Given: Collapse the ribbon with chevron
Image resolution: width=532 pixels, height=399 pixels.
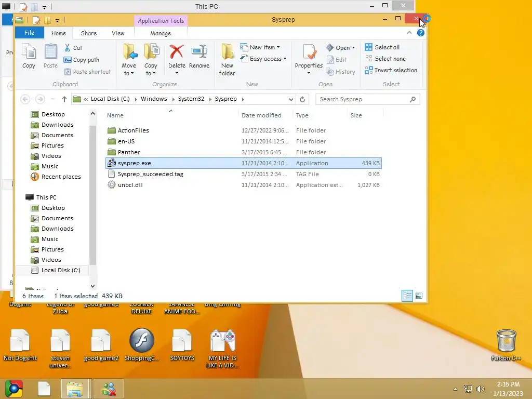Looking at the screenshot, I should 409,33.
